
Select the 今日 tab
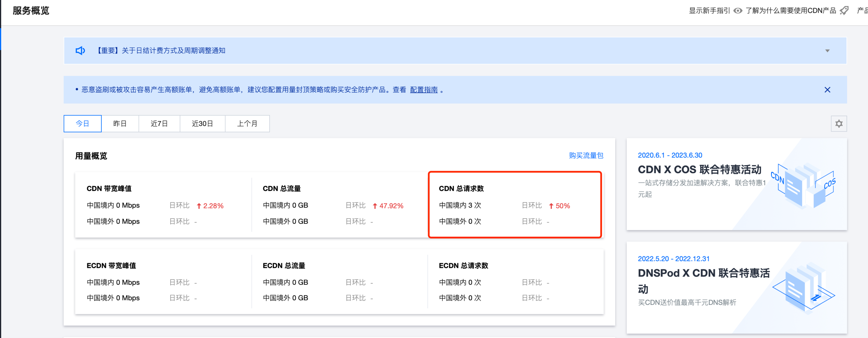(82, 124)
